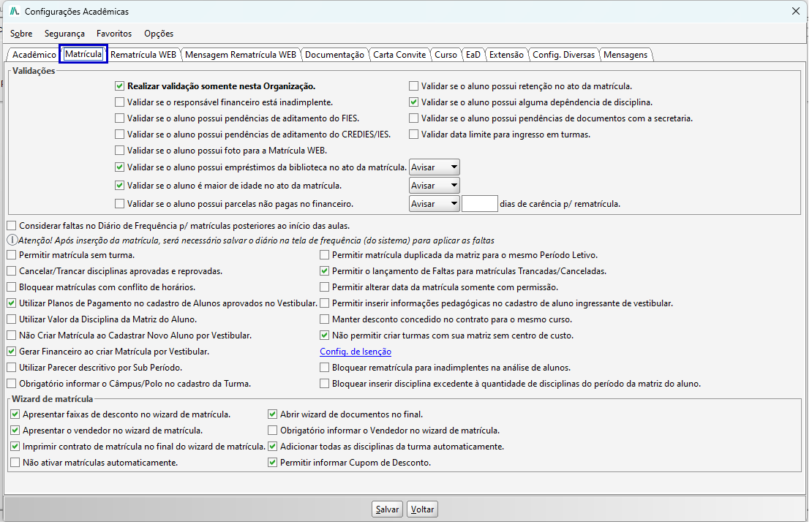Check Obrigatório informar o Câmpus/Polo
812x527 pixels.
pyautogui.click(x=12, y=383)
